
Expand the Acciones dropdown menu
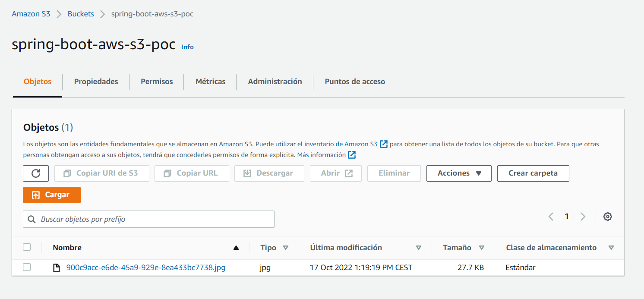(459, 173)
